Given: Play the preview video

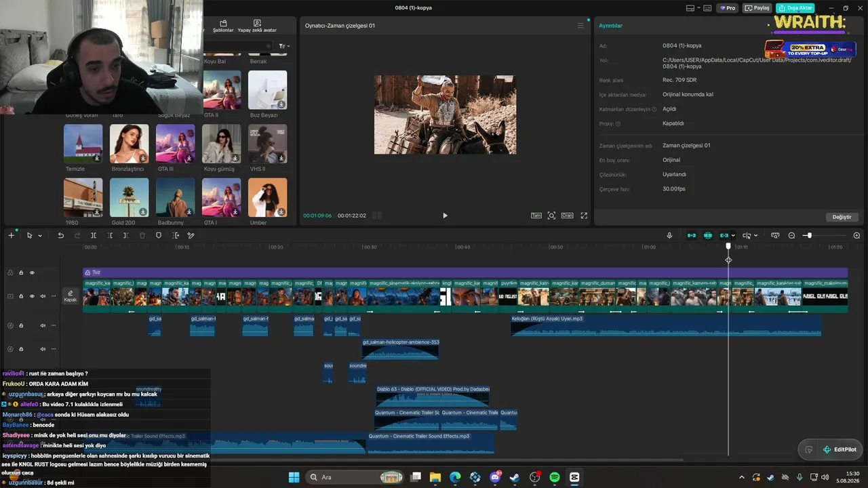Looking at the screenshot, I should point(445,216).
